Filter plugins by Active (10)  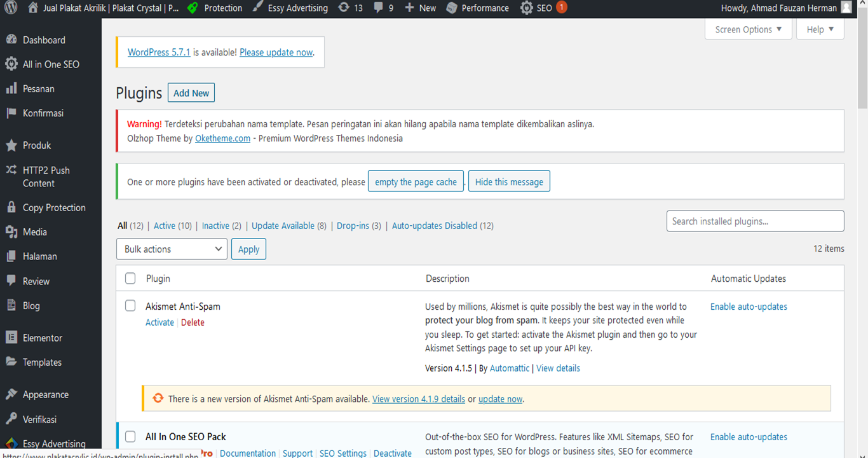[173, 226]
